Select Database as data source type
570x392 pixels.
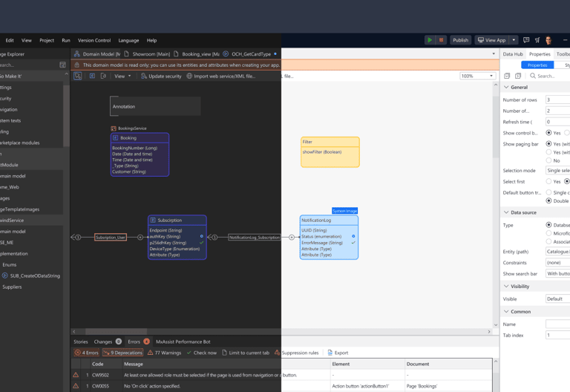(x=548, y=225)
